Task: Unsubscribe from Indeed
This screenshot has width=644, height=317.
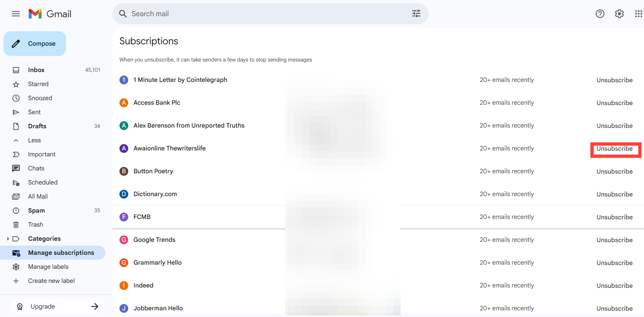Action: click(x=614, y=286)
